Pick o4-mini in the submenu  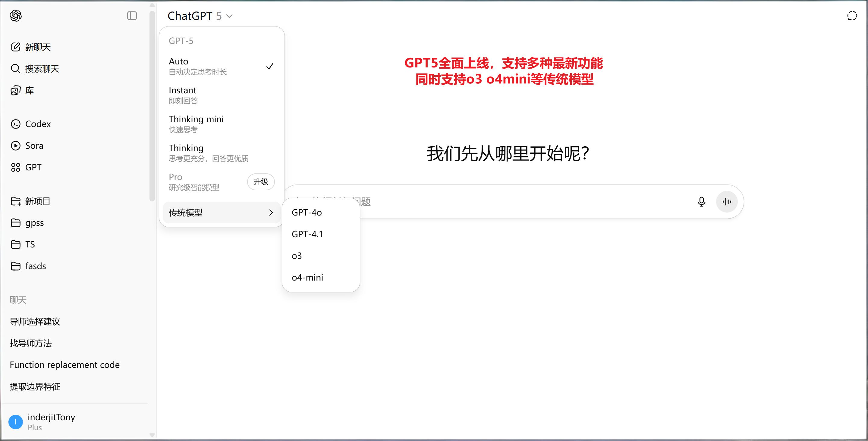(x=307, y=277)
